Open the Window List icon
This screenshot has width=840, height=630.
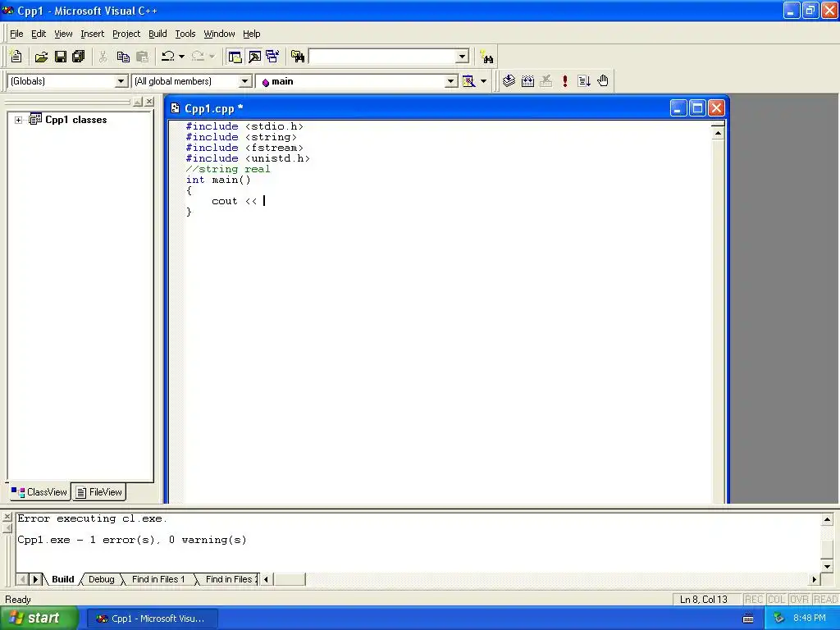272,57
